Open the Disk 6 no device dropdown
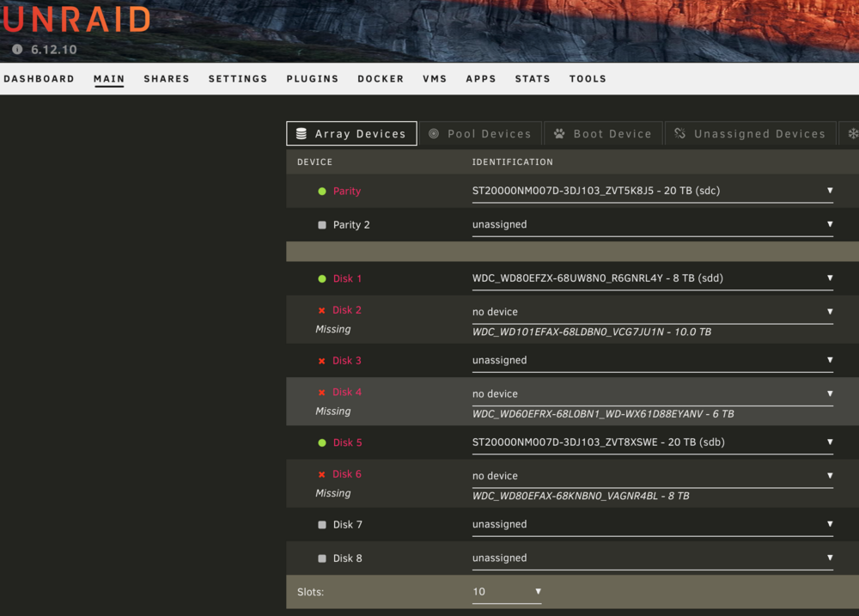This screenshot has height=616, width=859. pyautogui.click(x=653, y=476)
